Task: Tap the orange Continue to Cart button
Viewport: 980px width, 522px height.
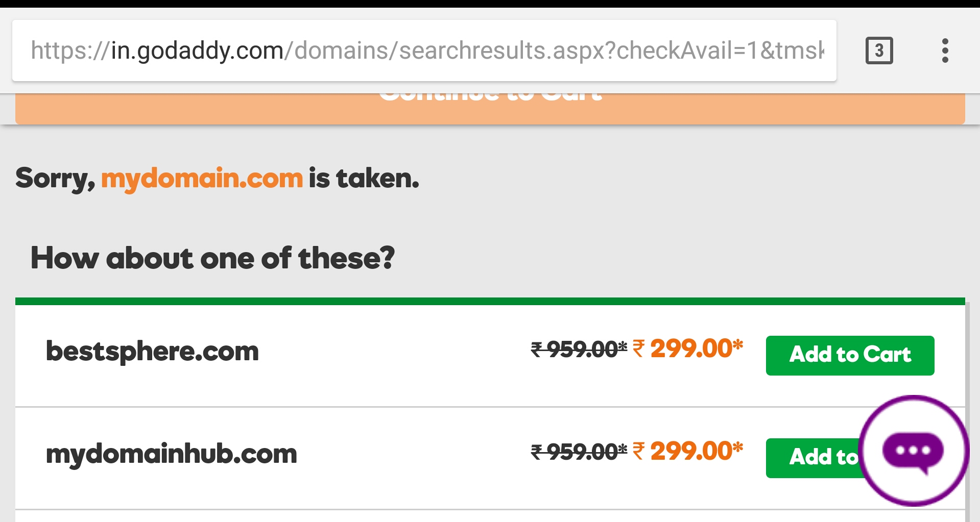Action: (x=490, y=109)
